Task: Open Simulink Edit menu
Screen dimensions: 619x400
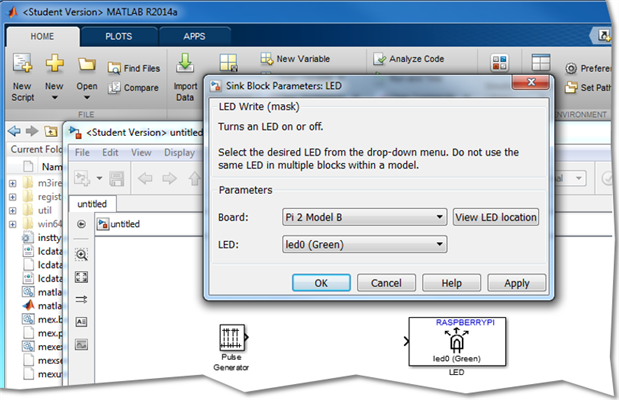Action: [x=110, y=152]
